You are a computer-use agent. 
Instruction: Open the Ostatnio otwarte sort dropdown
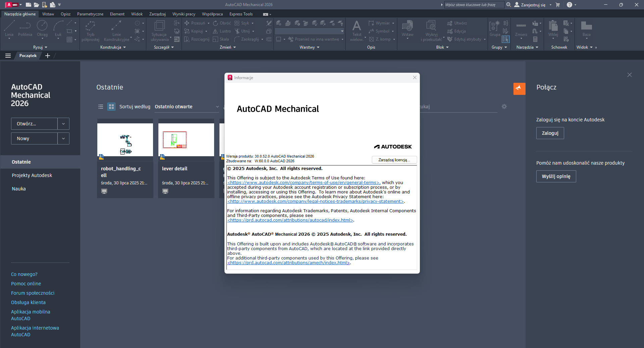click(187, 107)
